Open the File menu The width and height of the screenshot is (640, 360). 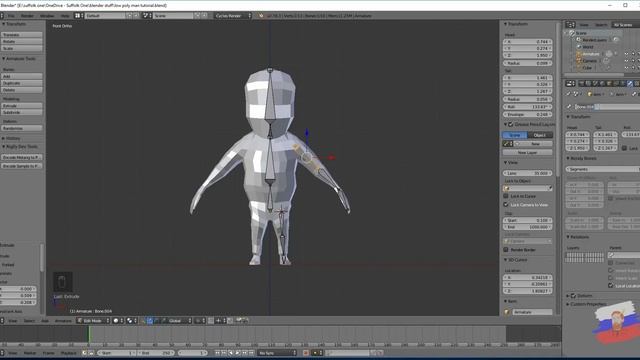tap(11, 16)
